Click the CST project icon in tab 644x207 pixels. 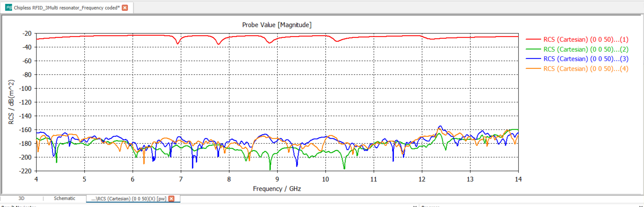(9, 8)
